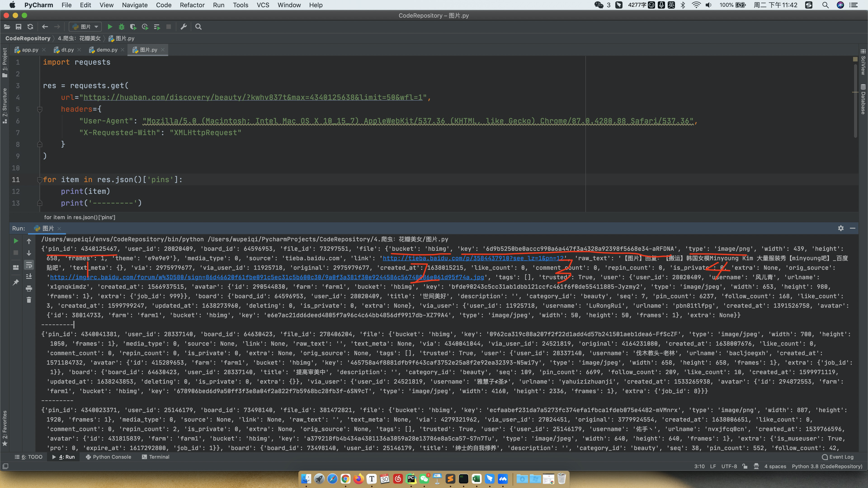The image size is (868, 488).
Task: Synchronize files with the reload icon
Action: click(30, 27)
